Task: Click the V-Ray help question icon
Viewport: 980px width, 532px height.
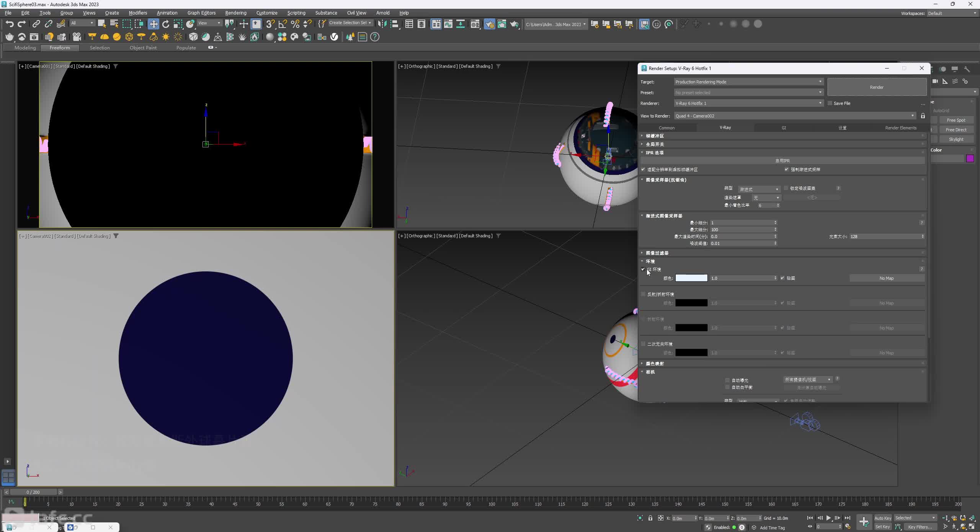Action: tap(375, 37)
